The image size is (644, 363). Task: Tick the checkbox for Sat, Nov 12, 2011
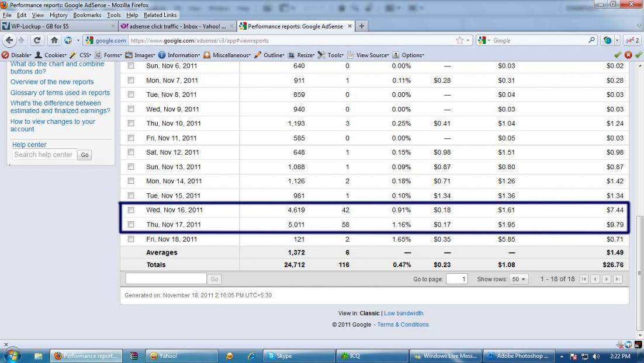click(130, 152)
